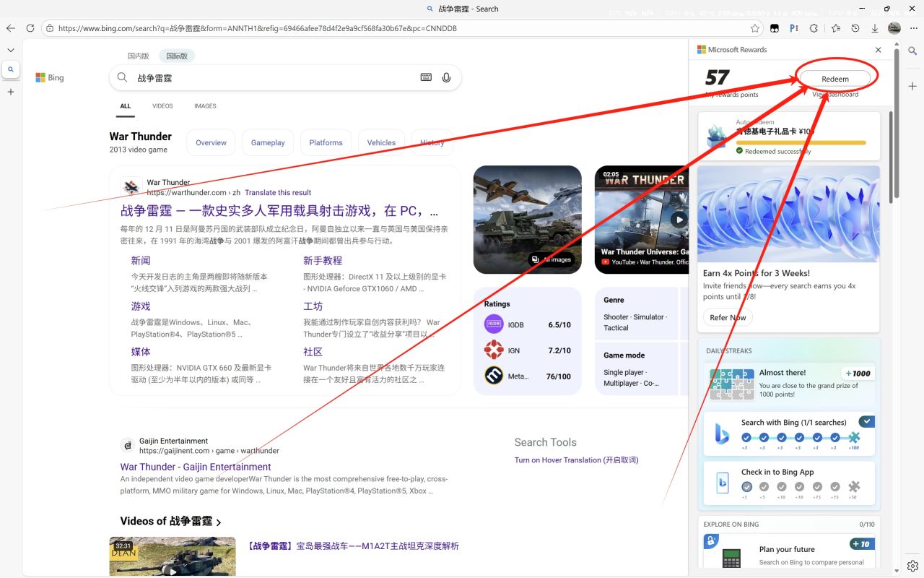Click the Bing logo
Image resolution: width=924 pixels, height=578 pixels.
pos(50,77)
